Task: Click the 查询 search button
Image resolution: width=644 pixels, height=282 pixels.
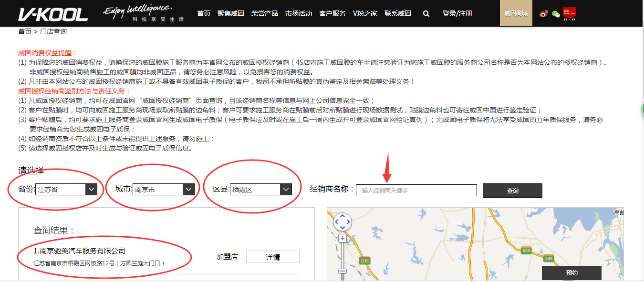Action: click(x=512, y=191)
